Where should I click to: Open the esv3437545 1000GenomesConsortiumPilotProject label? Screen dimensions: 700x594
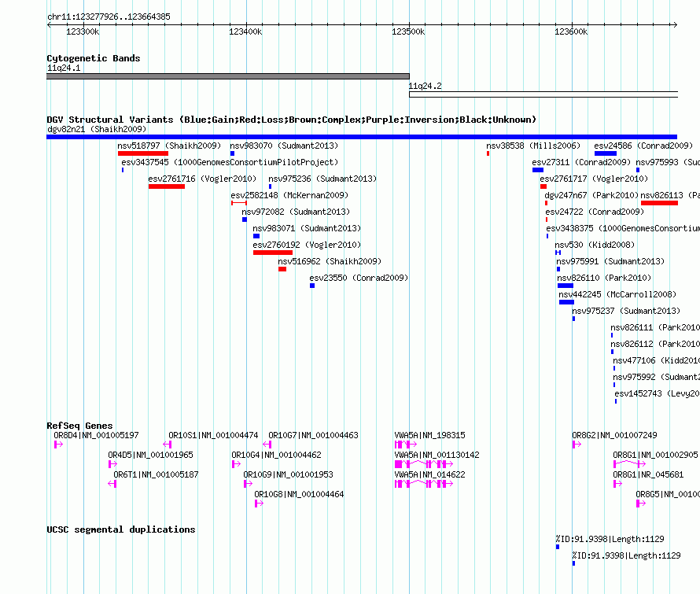tap(230, 162)
